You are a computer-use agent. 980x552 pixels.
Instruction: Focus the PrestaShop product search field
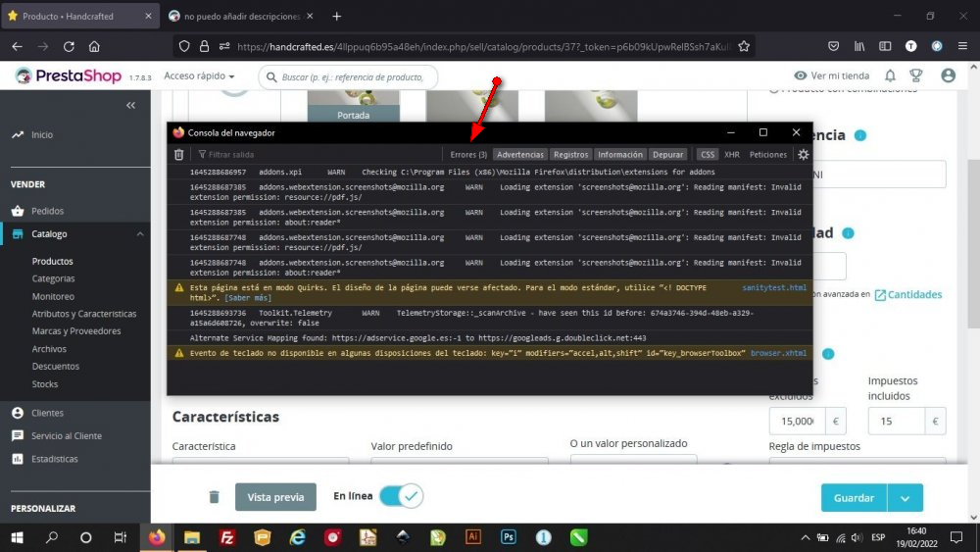pyautogui.click(x=348, y=76)
